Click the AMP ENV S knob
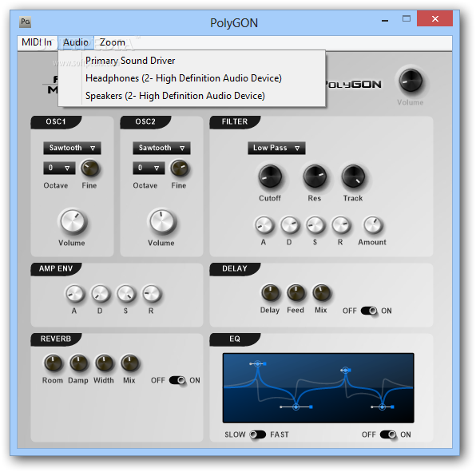 126,294
